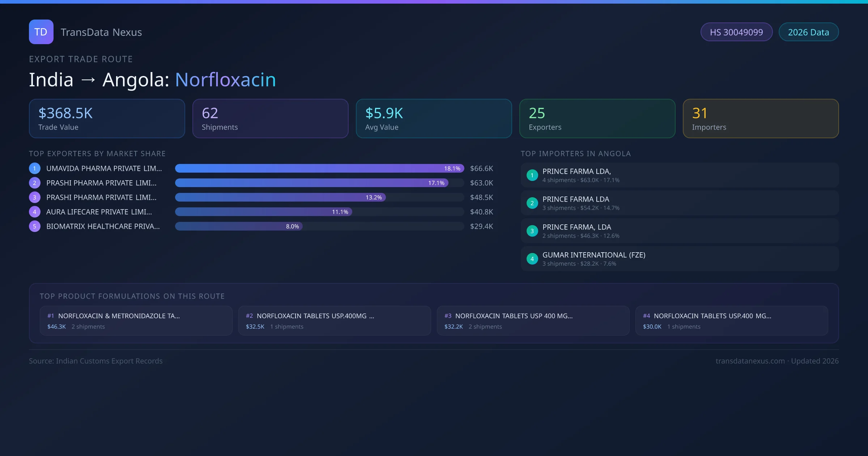Click the green rank 2 importer badge

[x=532, y=203]
